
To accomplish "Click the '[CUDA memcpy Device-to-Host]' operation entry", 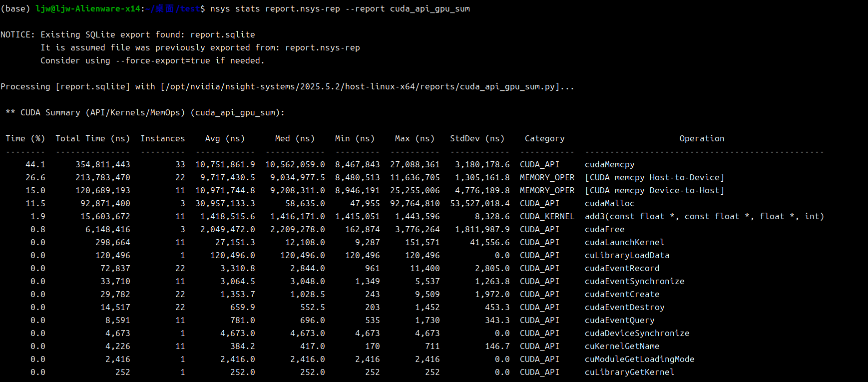I will [x=654, y=190].
